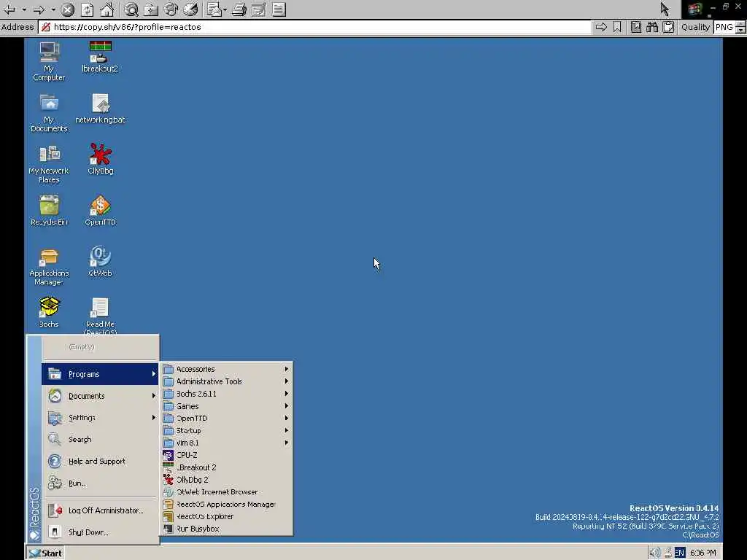Launch LBreakout 2 from Programs menu
747x560 pixels.
226,467
